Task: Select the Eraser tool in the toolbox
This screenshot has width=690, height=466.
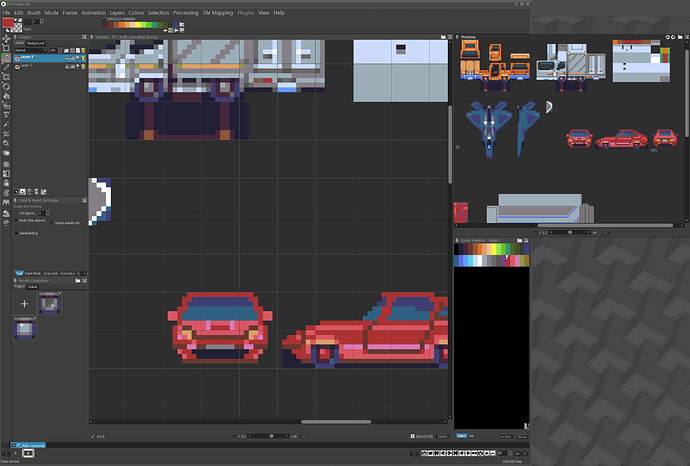Action: [6, 153]
